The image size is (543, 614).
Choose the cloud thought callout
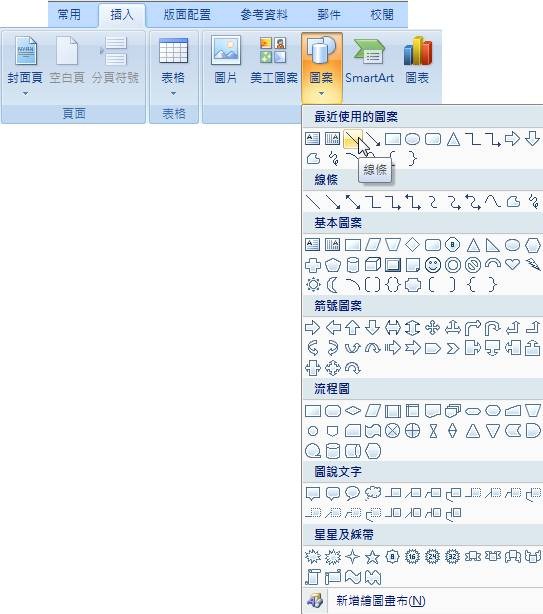point(373,493)
